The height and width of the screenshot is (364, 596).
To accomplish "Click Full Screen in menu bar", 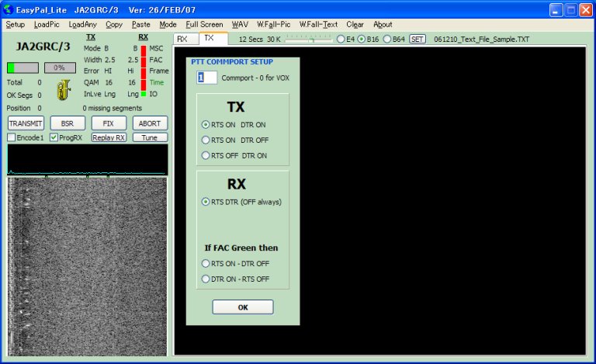I will 204,25.
